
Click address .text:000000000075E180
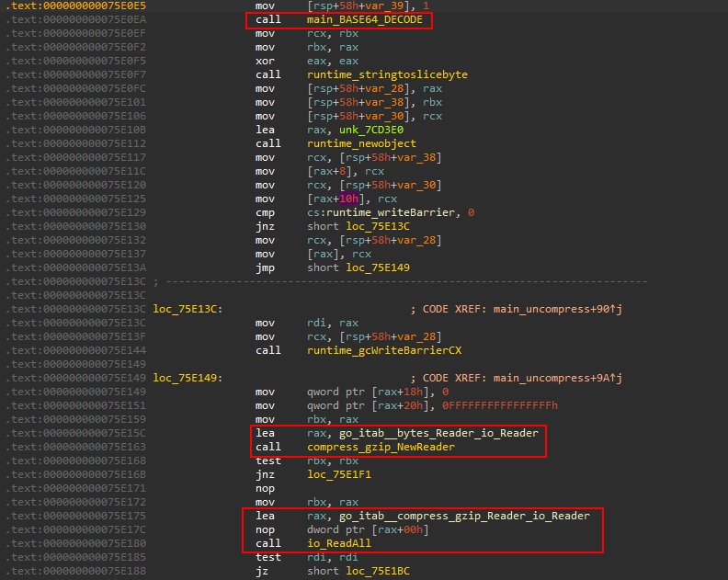click(75, 543)
